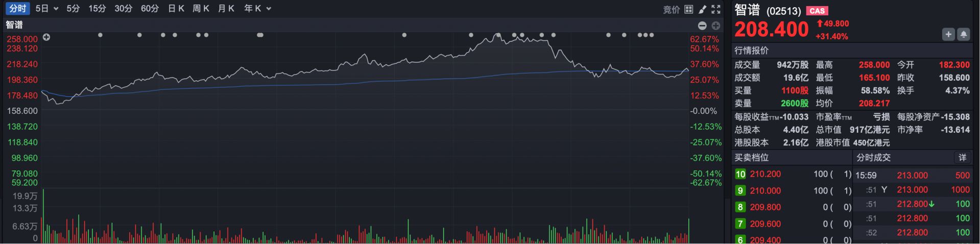Expand the chart to fullscreen

click(x=716, y=9)
